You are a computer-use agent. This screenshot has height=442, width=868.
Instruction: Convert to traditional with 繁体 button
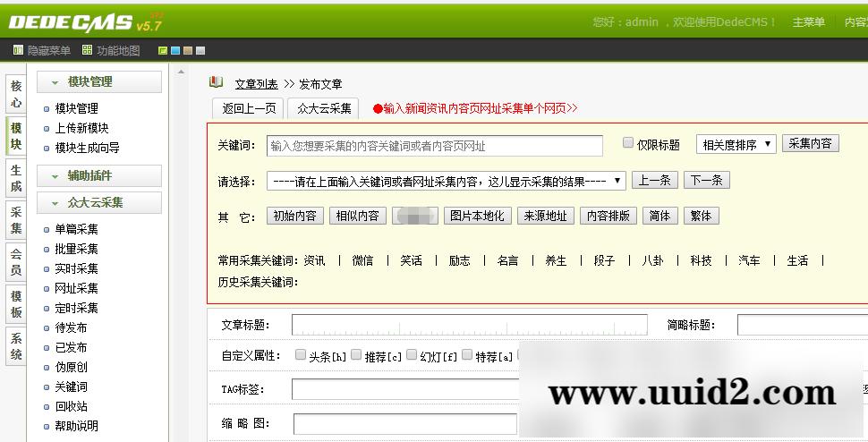click(702, 216)
